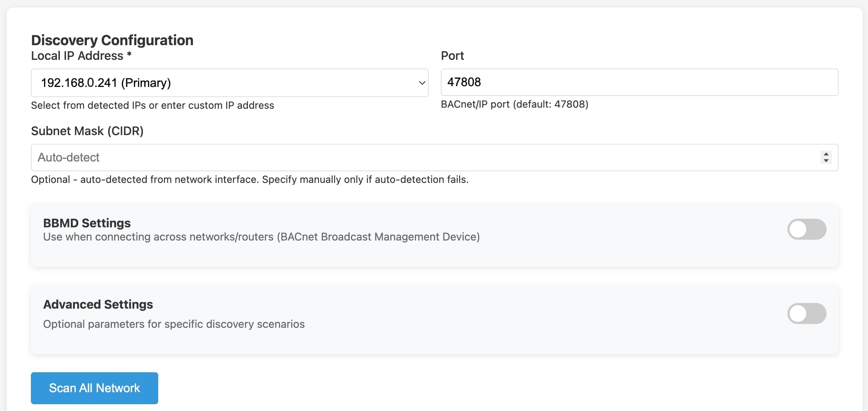Click the Port field label

pyautogui.click(x=452, y=55)
